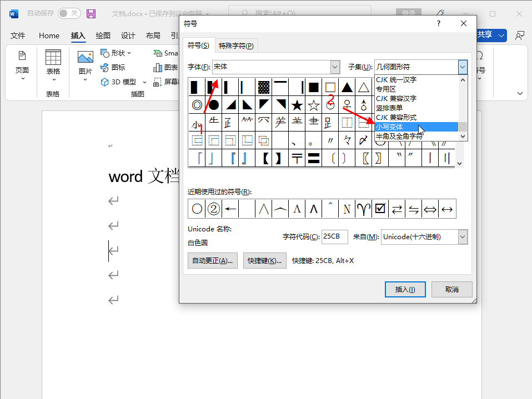Choose the black lower-left triangle ◣ symbol
The width and height of the screenshot is (532, 399).
point(247,105)
